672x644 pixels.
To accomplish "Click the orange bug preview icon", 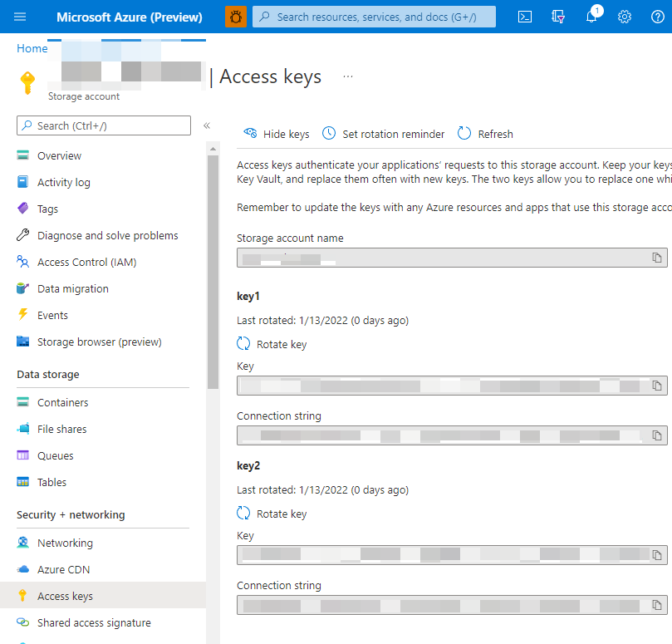I will (x=236, y=17).
